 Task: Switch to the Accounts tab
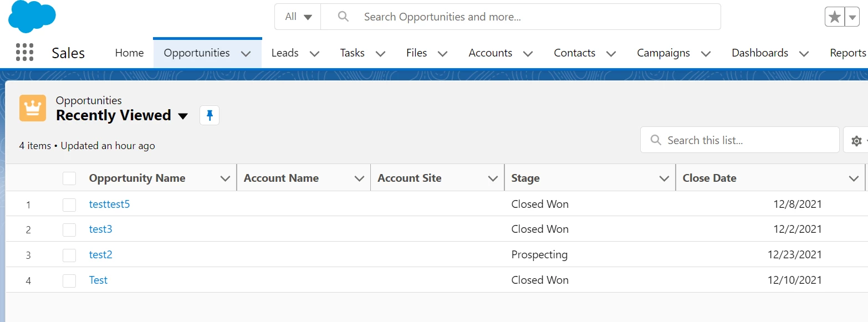click(490, 53)
